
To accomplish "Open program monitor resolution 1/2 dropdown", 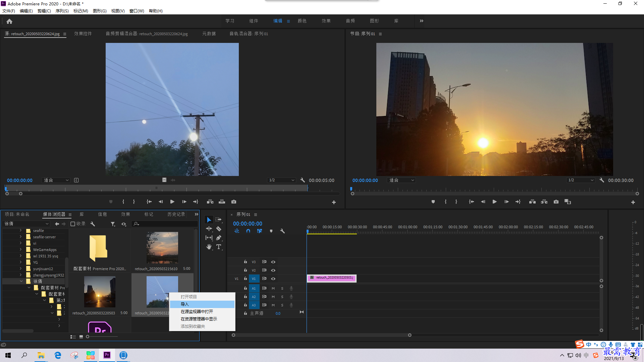I will click(581, 180).
